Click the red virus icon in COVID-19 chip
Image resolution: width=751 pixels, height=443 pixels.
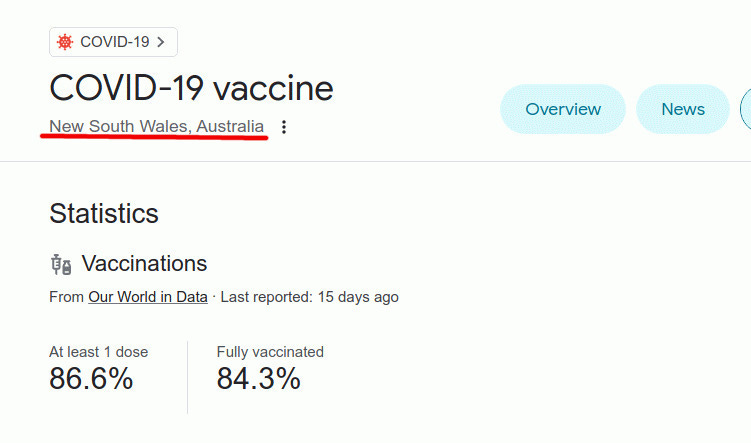(65, 42)
